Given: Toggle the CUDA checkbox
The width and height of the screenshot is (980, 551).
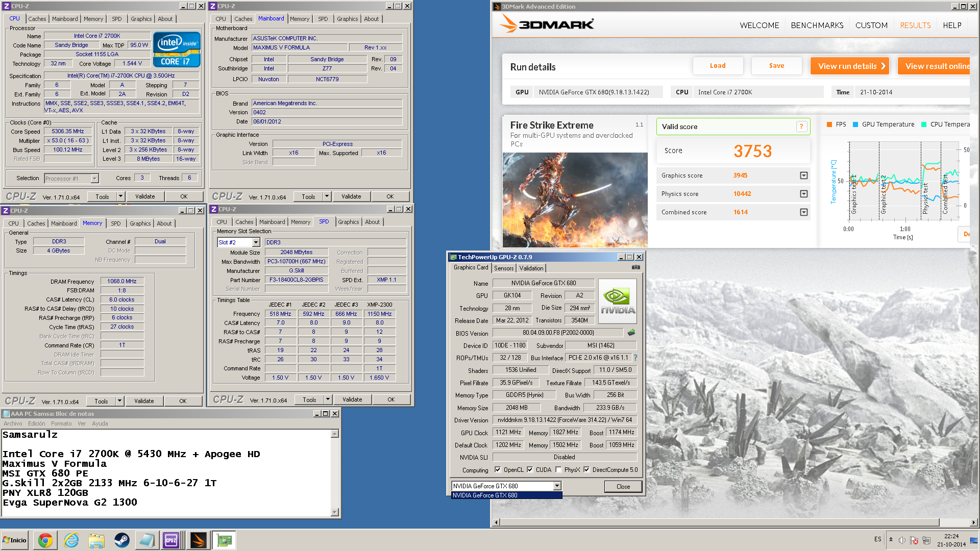Looking at the screenshot, I should 530,470.
